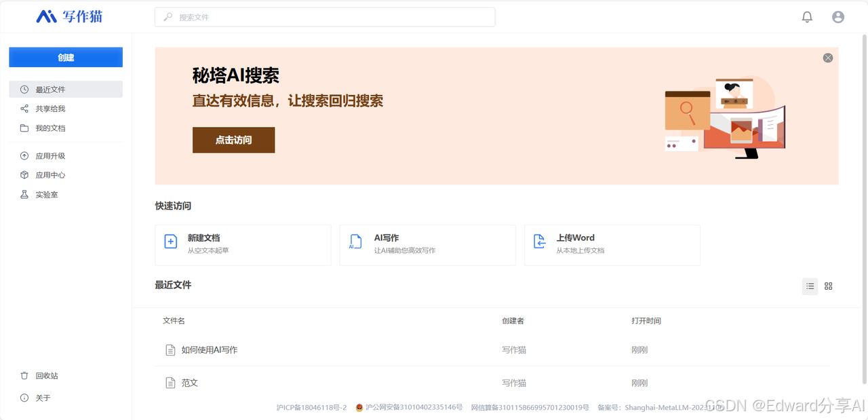Click the banner computer illustration
The width and height of the screenshot is (868, 420).
click(x=724, y=117)
